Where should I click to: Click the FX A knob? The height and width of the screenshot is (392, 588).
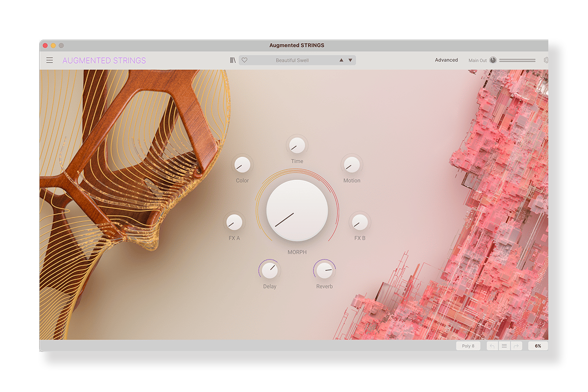click(x=234, y=222)
